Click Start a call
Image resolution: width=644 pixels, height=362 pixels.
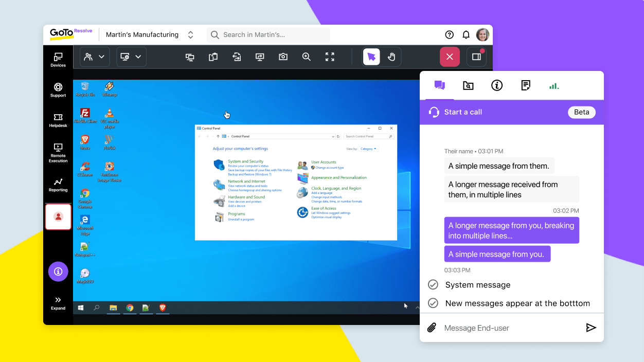[463, 112]
